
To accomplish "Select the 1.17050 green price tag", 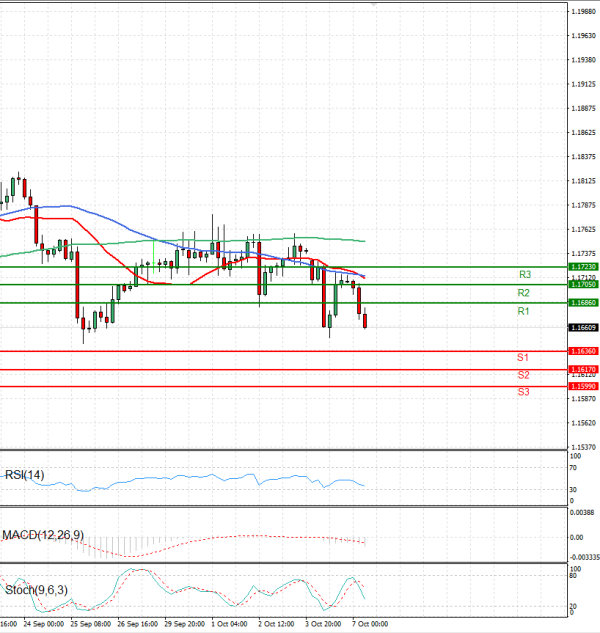I will [x=583, y=284].
